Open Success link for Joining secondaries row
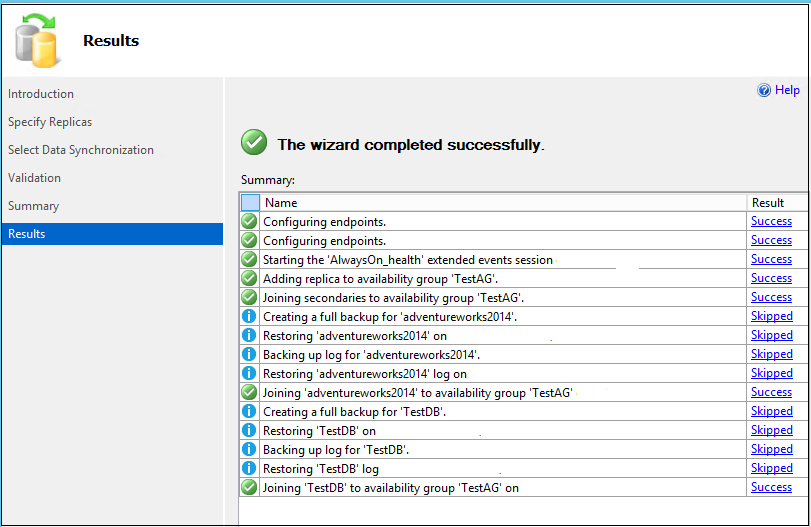 771,297
